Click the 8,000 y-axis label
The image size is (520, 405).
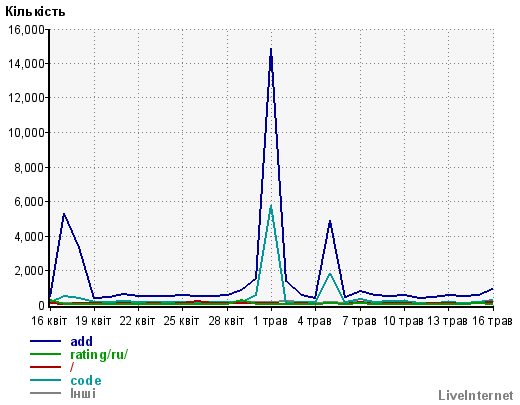[x=29, y=167]
